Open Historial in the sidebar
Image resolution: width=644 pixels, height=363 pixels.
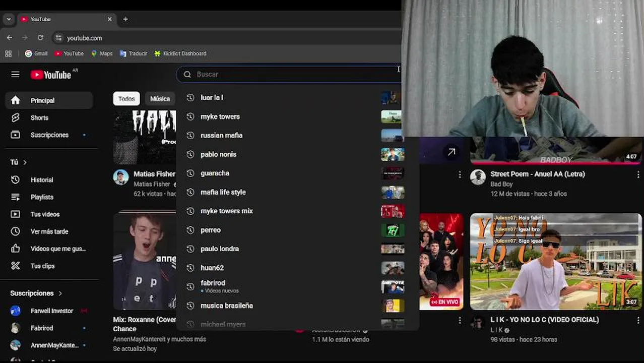pyautogui.click(x=49, y=179)
